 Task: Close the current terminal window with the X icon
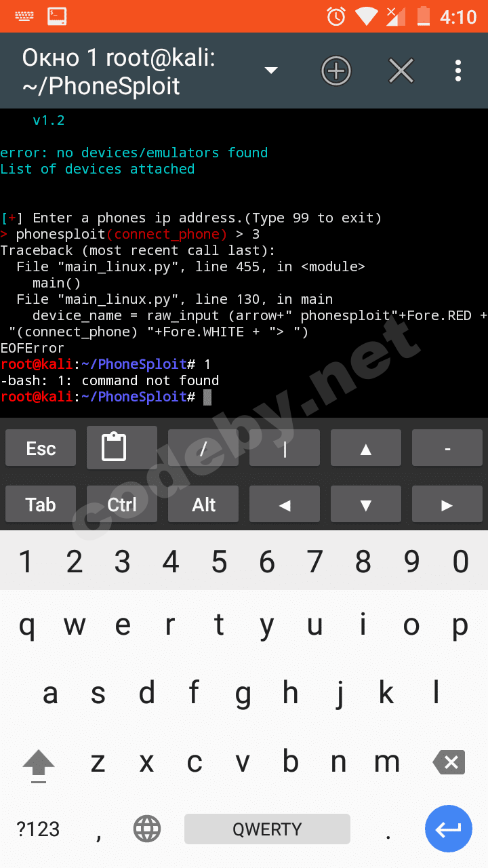click(x=401, y=71)
